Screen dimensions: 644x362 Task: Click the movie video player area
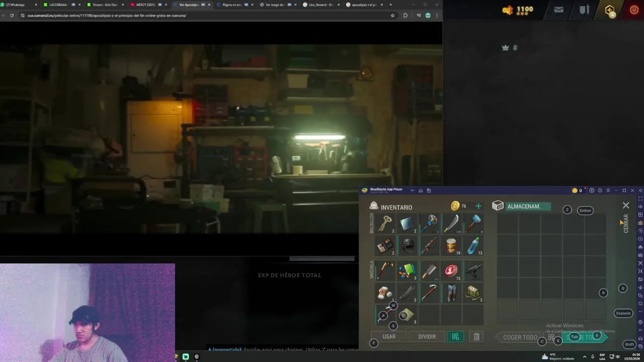pos(221,138)
